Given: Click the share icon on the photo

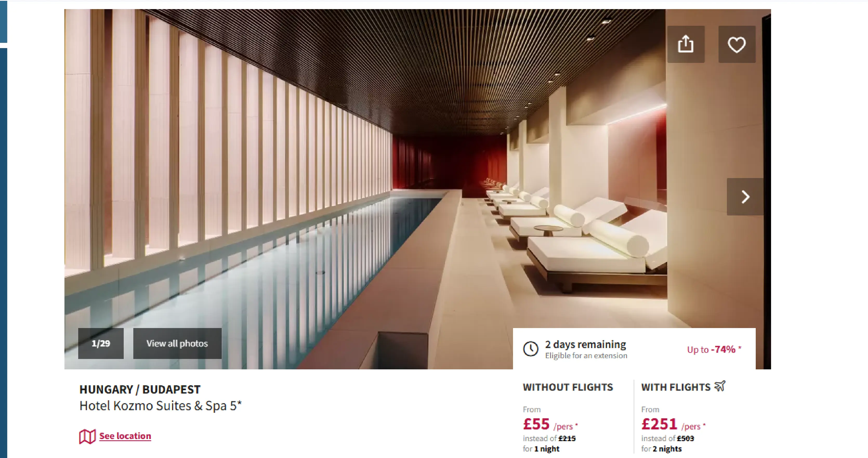Looking at the screenshot, I should (x=686, y=44).
